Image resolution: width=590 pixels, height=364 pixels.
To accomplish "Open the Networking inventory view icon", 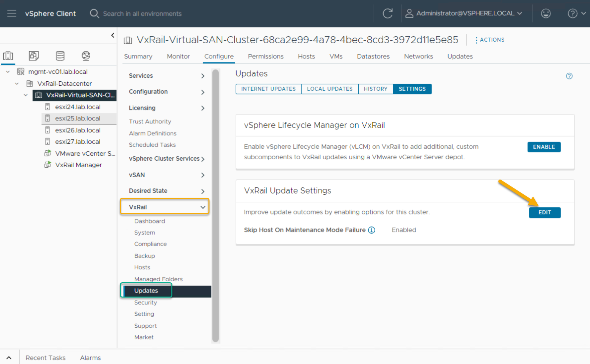I will click(86, 56).
